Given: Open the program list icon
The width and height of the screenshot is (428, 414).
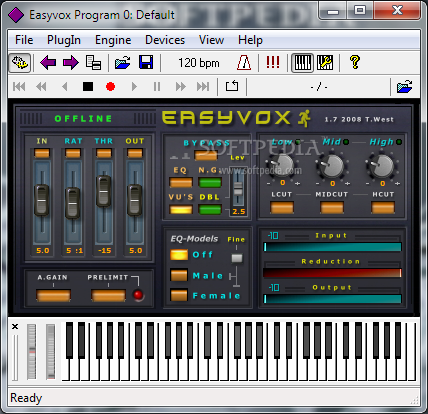Looking at the screenshot, I should [x=93, y=63].
